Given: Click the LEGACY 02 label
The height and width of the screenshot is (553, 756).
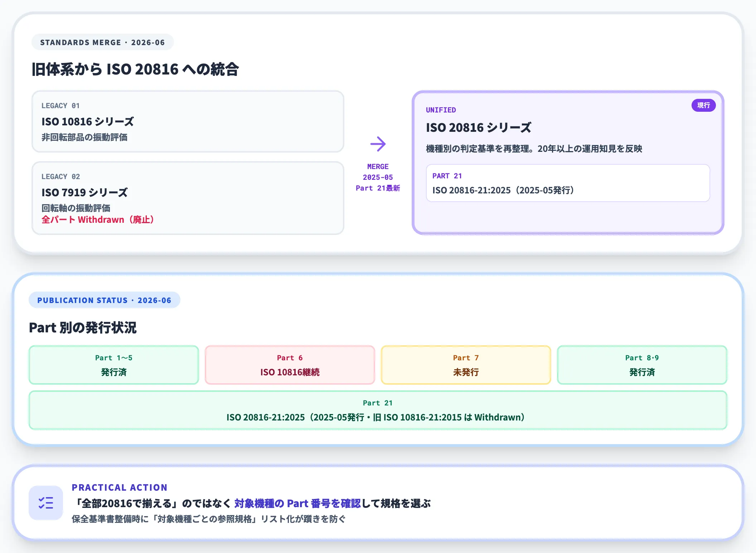Looking at the screenshot, I should point(60,177).
